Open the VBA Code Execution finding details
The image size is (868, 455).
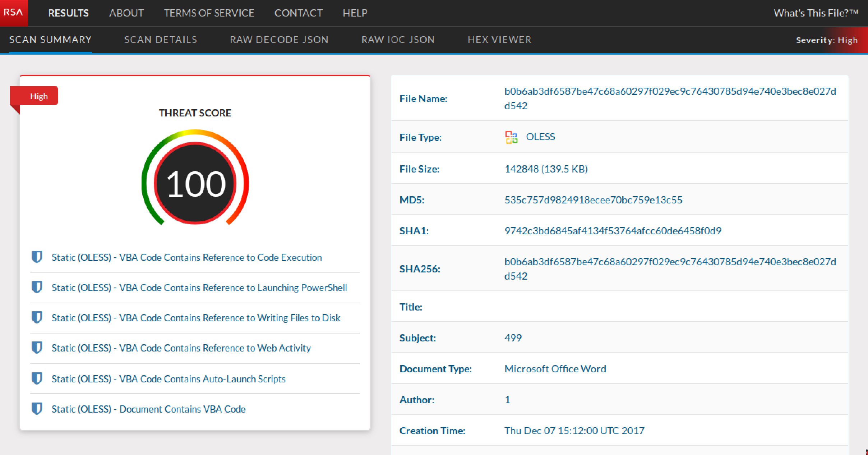click(186, 257)
